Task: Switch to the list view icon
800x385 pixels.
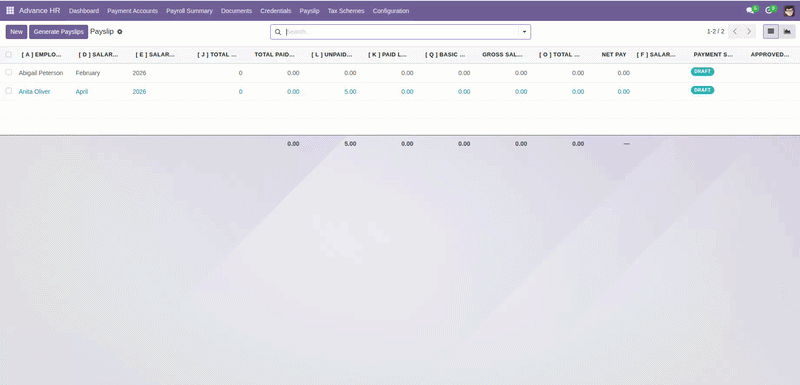Action: tap(770, 32)
